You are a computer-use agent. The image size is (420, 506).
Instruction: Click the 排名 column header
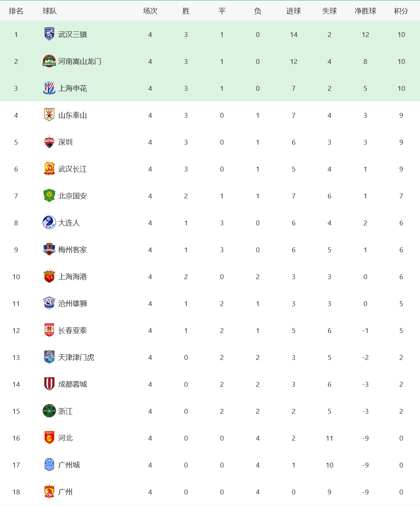point(16,11)
